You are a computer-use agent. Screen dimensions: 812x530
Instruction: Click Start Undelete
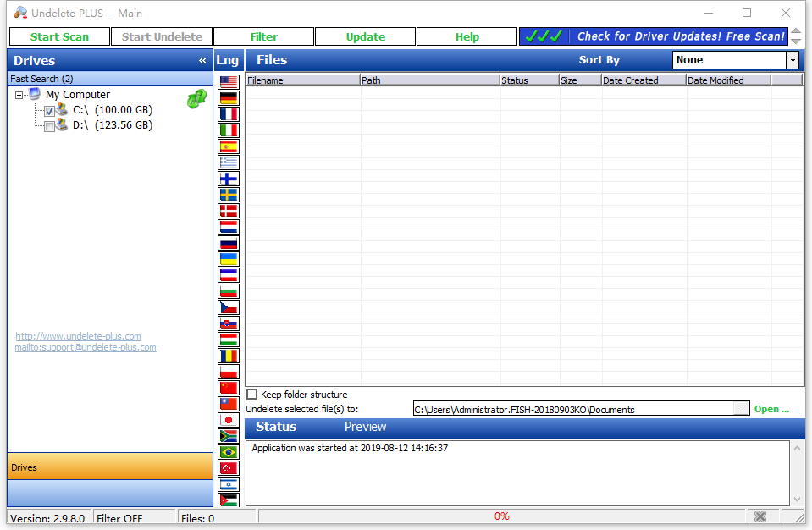(x=162, y=36)
